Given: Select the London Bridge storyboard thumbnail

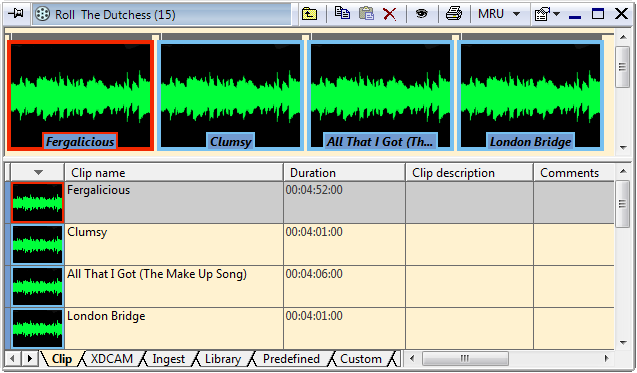Looking at the screenshot, I should point(530,95).
